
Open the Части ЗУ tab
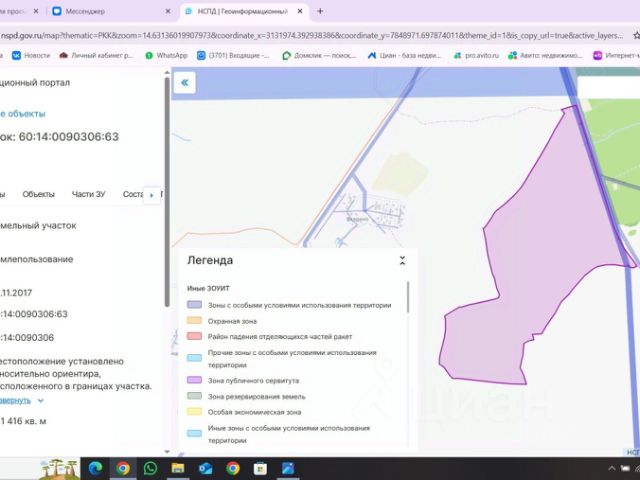89,194
